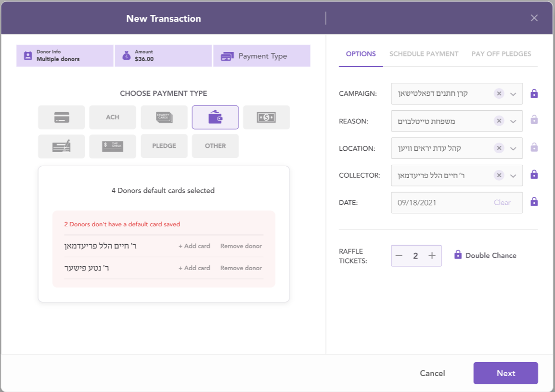Select the DAF check payment type
Image resolution: width=555 pixels, height=392 pixels.
pos(113,146)
